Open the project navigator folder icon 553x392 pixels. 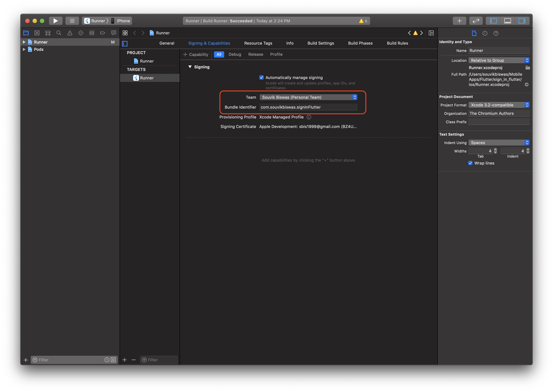(x=26, y=33)
